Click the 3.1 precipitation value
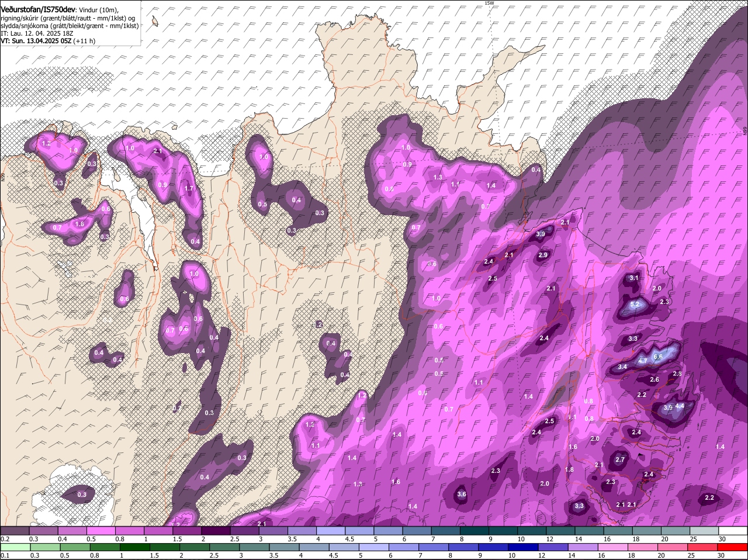The height and width of the screenshot is (560, 748). coord(634,278)
